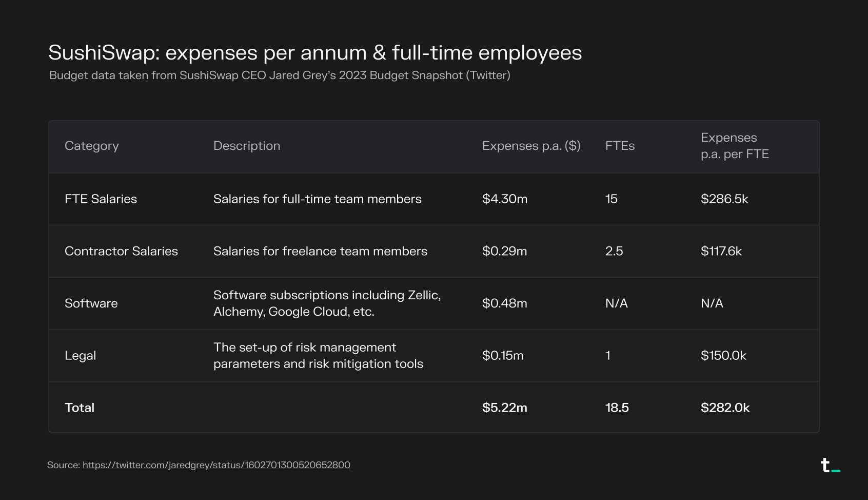Click the 'Expenses p.a. ($)' header
868x500 pixels.
531,146
